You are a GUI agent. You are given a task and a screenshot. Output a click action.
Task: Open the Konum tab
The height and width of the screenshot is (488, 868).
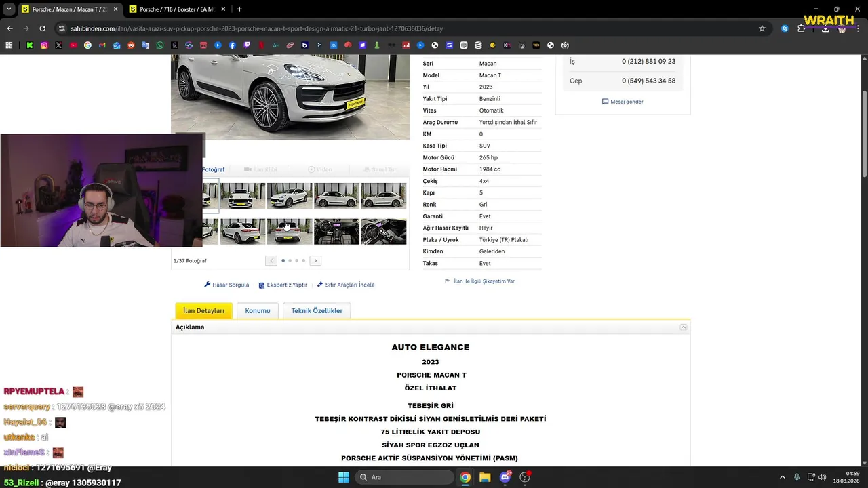coord(258,310)
